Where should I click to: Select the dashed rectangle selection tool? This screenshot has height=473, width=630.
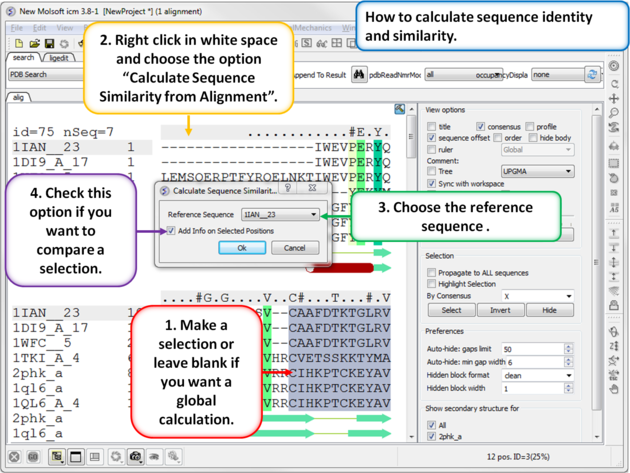click(x=614, y=163)
